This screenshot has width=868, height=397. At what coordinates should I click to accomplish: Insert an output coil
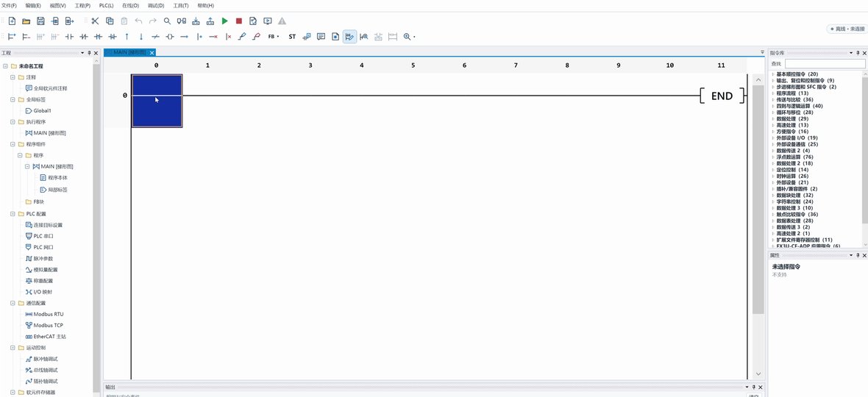coord(170,37)
